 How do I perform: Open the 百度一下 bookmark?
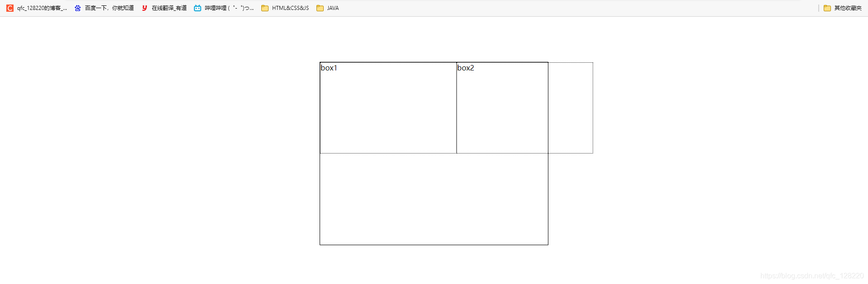(104, 8)
